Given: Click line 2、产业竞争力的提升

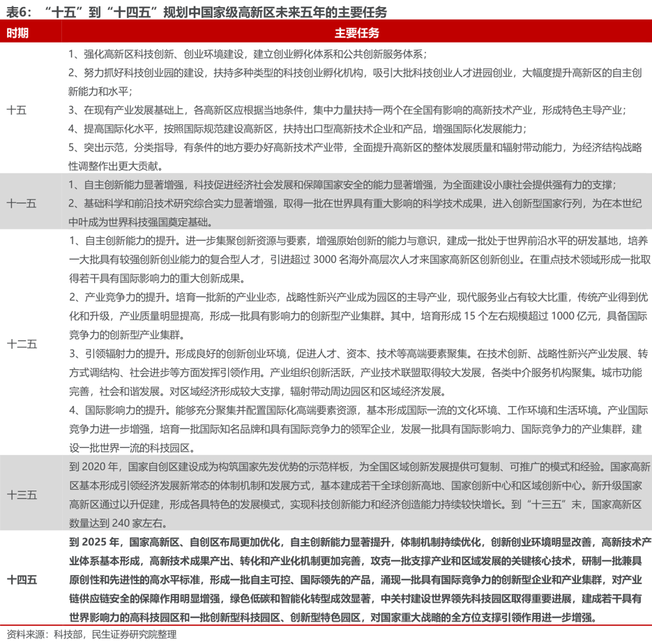Looking at the screenshot, I should click(359, 297).
